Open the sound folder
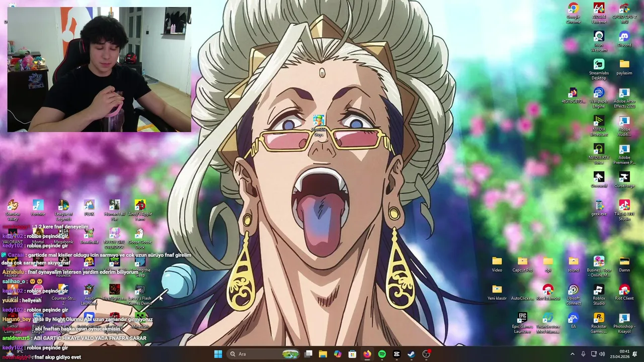644x362 pixels. tap(574, 264)
